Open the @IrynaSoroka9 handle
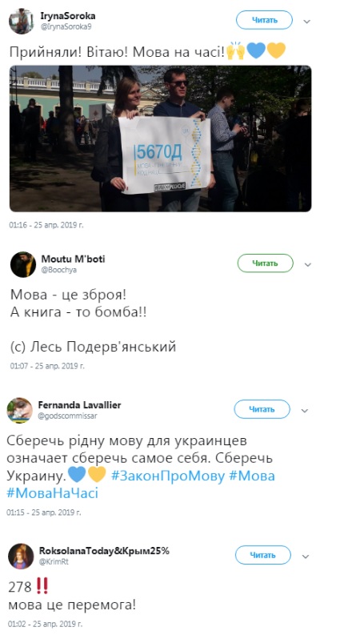The height and width of the screenshot is (635, 364). coord(66,26)
